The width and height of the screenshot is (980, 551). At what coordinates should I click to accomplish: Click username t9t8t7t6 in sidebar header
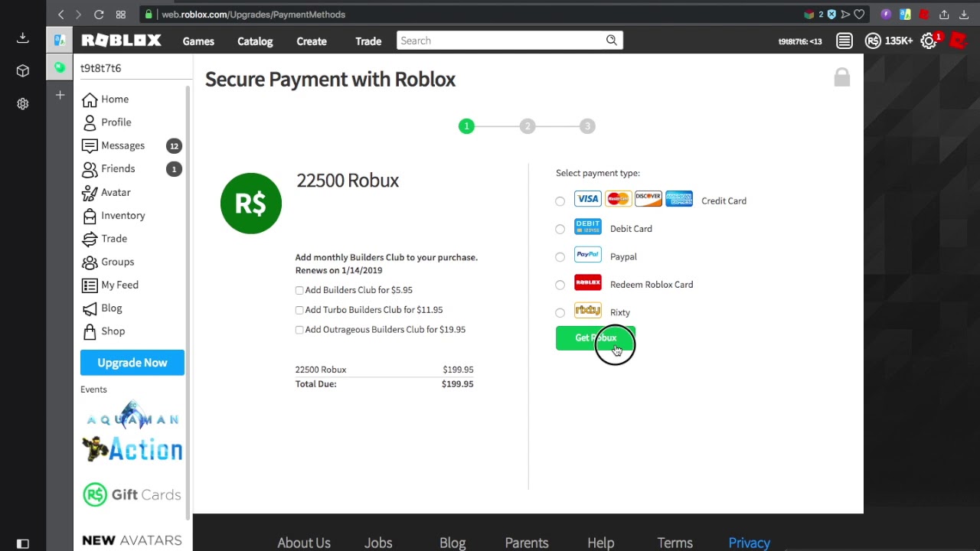(x=101, y=68)
